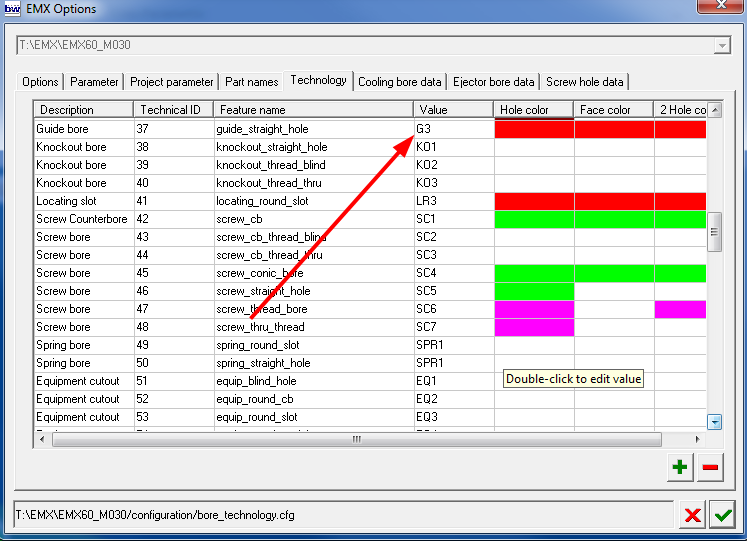The height and width of the screenshot is (541, 747).
Task: Select green face color of SC4 row
Action: [614, 273]
